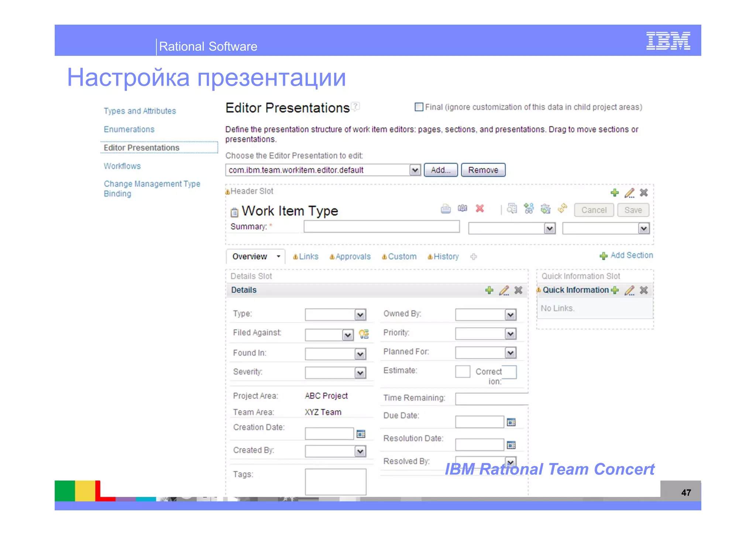Click the team/people icon in header toolbar
756x535 pixels.
[529, 209]
